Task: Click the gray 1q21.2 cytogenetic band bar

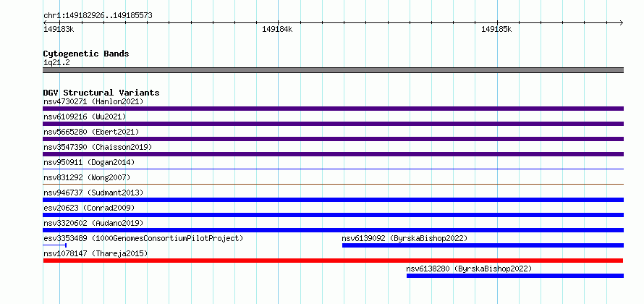Action: (333, 70)
